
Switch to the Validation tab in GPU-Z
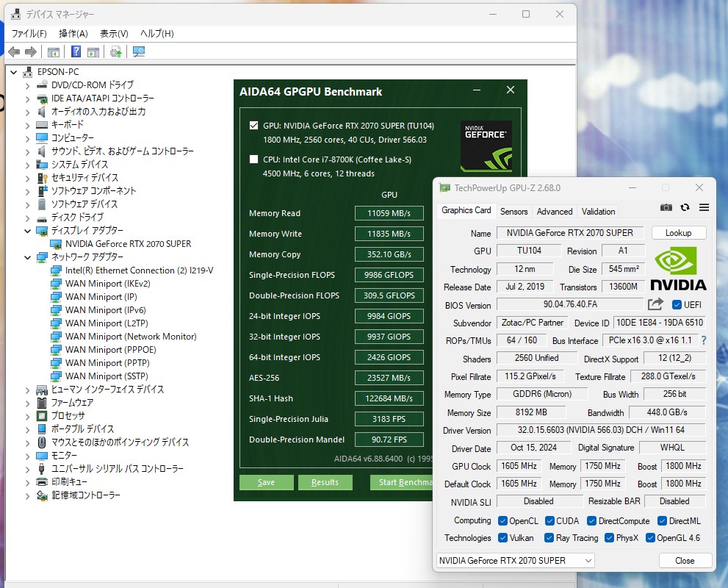point(598,212)
